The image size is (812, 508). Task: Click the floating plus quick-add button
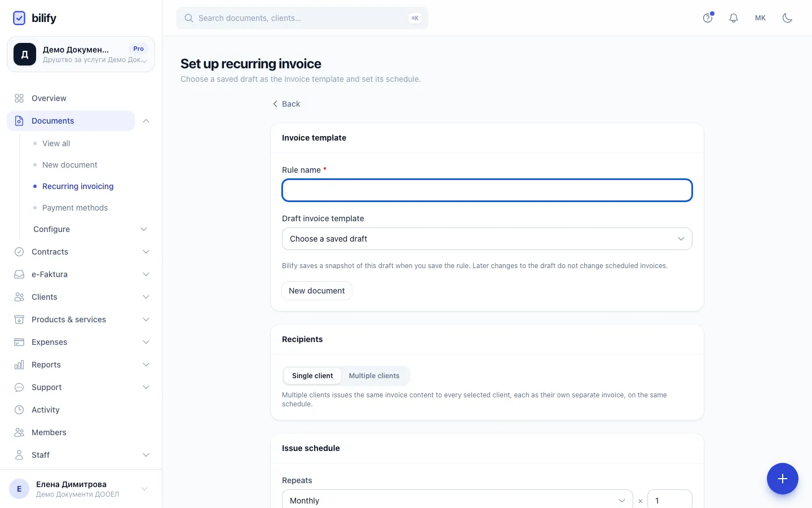783,479
